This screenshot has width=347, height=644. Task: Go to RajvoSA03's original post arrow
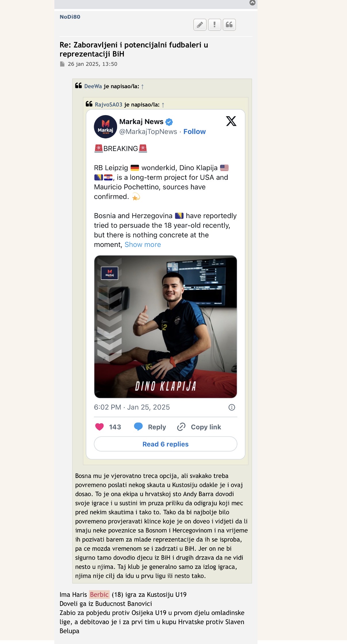pos(163,105)
